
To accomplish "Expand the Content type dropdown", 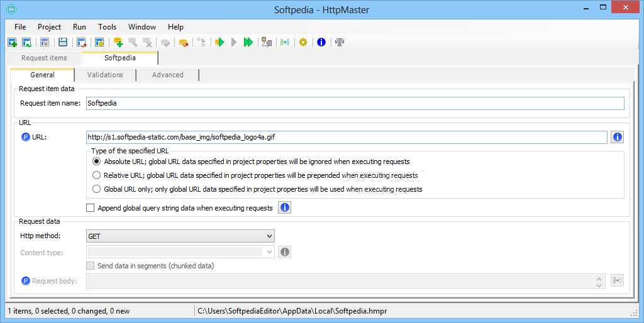I will 269,252.
